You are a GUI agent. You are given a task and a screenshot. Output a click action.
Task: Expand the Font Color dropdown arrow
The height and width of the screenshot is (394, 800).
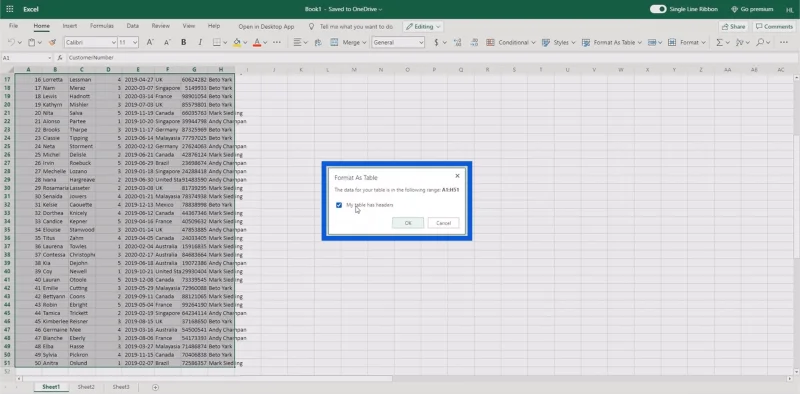pyautogui.click(x=265, y=42)
